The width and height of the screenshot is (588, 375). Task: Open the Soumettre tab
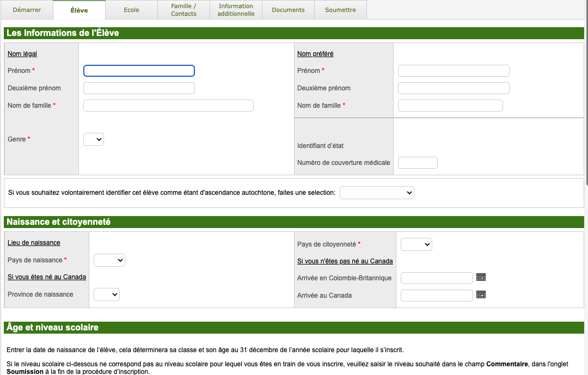point(340,10)
